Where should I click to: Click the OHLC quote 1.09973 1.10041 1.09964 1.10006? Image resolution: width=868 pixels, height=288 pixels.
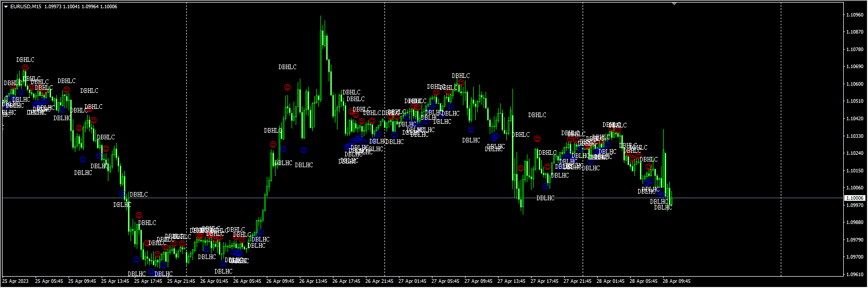(81, 7)
